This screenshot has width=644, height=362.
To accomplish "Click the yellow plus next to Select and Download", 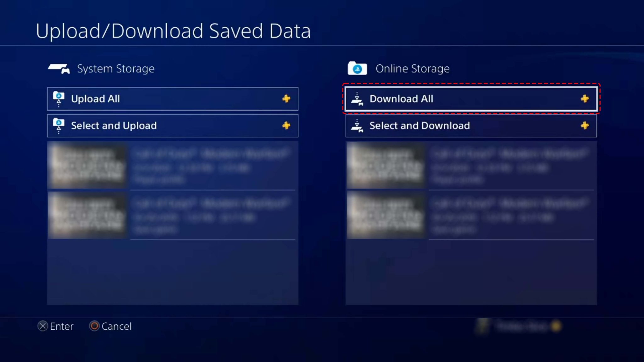I will [584, 125].
